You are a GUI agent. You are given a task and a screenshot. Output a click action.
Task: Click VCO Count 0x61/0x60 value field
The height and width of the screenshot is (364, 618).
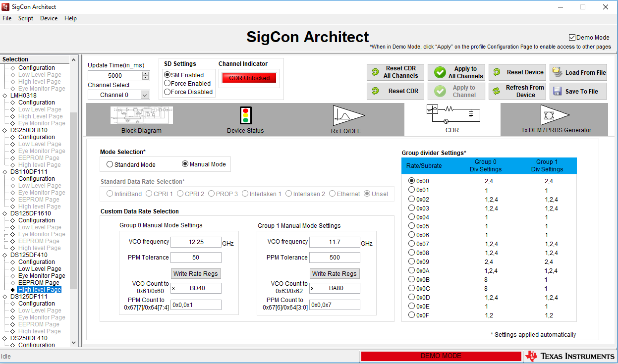coord(196,288)
